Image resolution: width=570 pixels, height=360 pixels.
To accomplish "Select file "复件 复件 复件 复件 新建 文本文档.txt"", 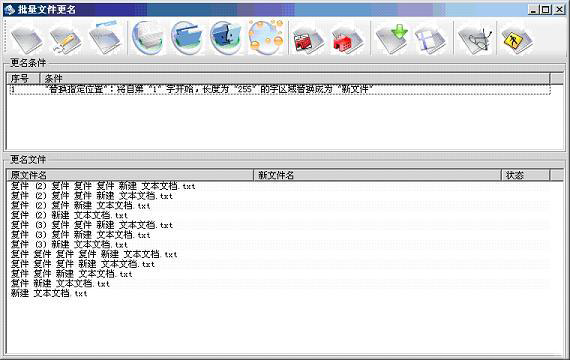I will (94, 255).
